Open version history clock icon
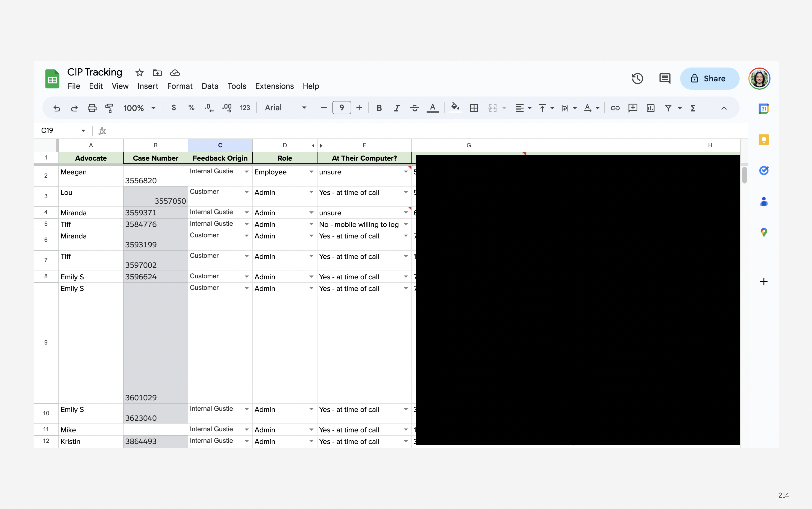Image resolution: width=812 pixels, height=509 pixels. click(637, 79)
